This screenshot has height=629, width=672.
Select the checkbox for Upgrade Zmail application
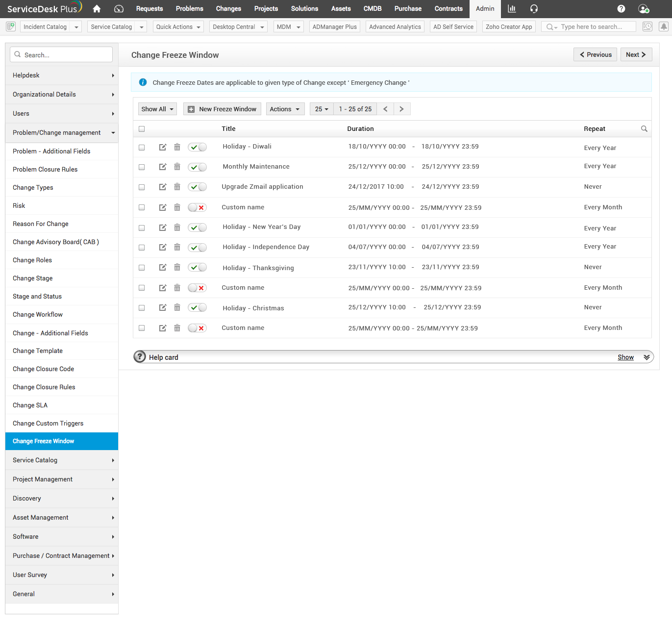click(142, 187)
